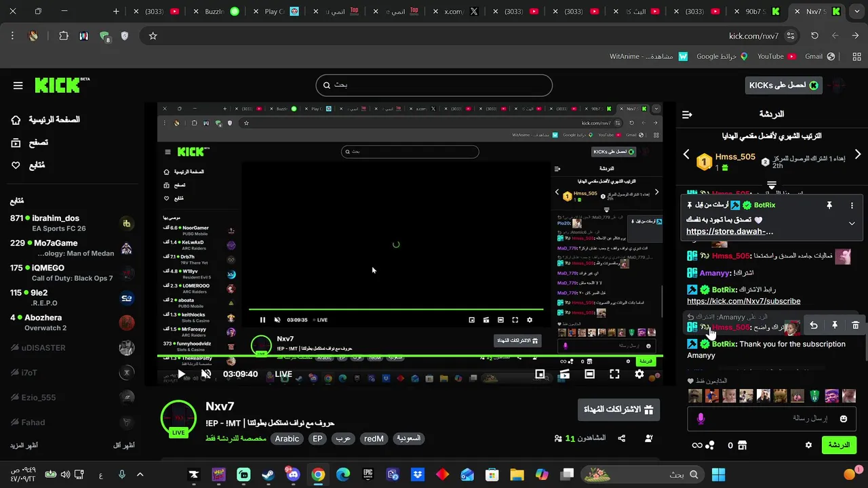The width and height of the screenshot is (868, 488).
Task: Unpin the pinned BotRix message
Action: tap(829, 205)
